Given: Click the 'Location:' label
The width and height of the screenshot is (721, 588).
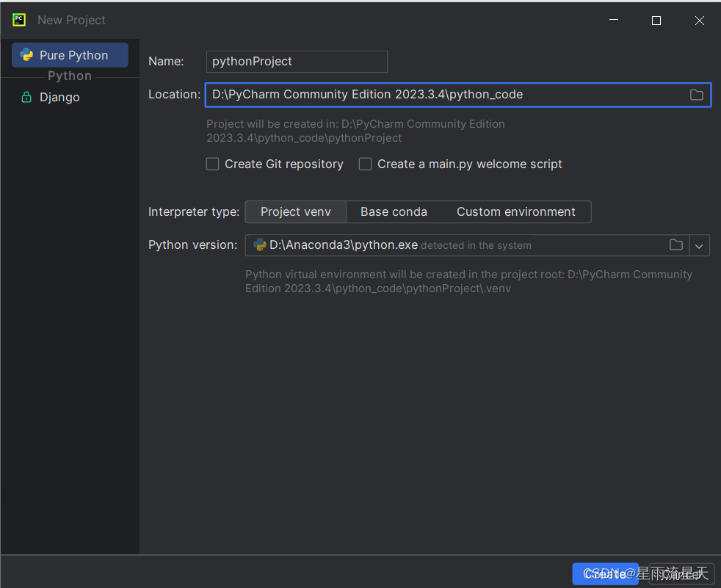Looking at the screenshot, I should tap(174, 95).
